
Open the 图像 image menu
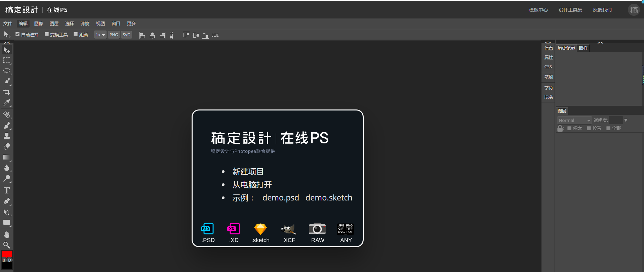click(39, 24)
